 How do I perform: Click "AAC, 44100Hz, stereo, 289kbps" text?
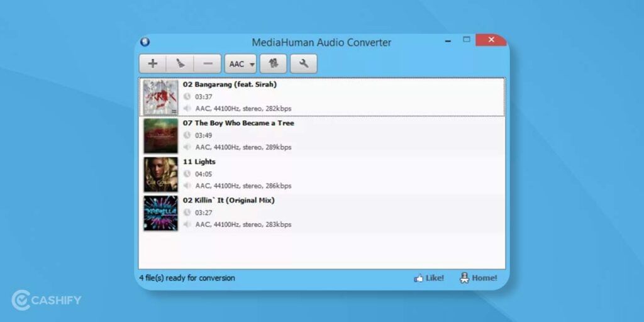[x=243, y=147]
